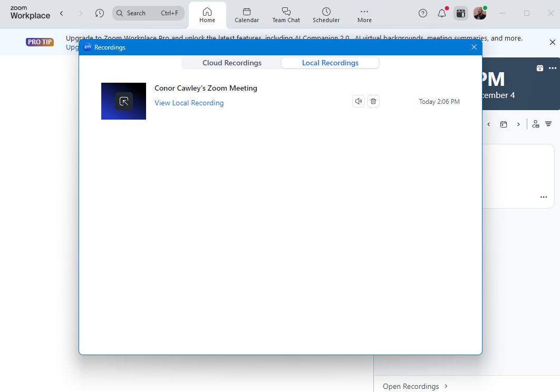Open the gift box what's new icon
The image size is (560, 392).
(461, 13)
